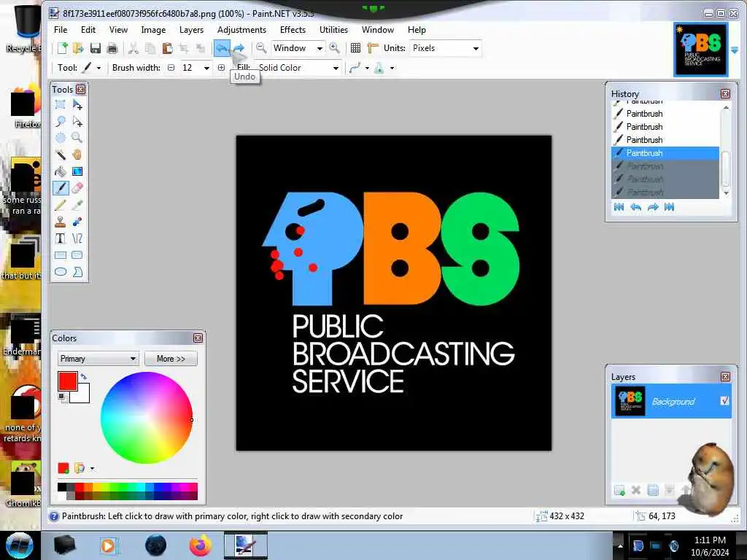Screen dimensions: 747x560
Task: Open the Edit menu
Action: pos(88,29)
